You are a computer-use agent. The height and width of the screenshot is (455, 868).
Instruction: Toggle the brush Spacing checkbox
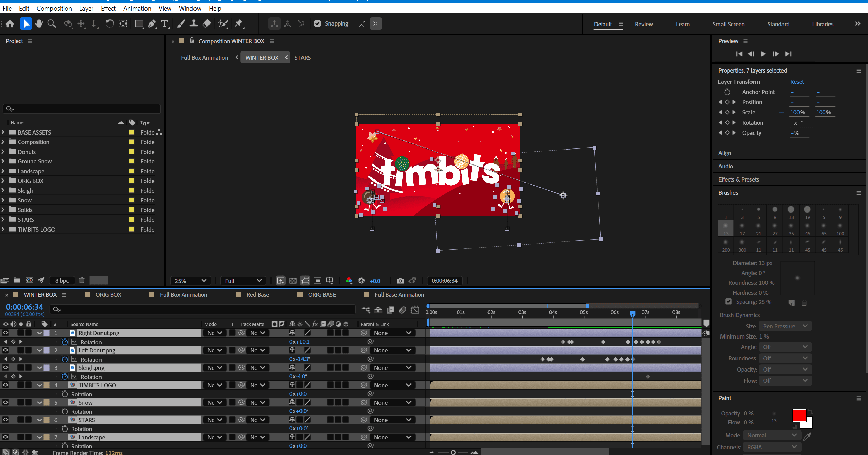point(728,302)
